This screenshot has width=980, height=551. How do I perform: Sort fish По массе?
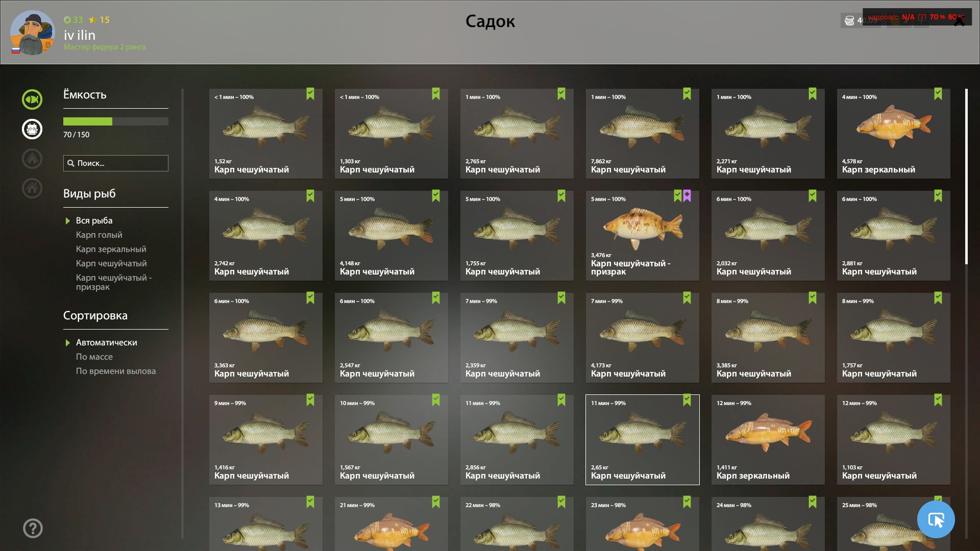point(94,357)
